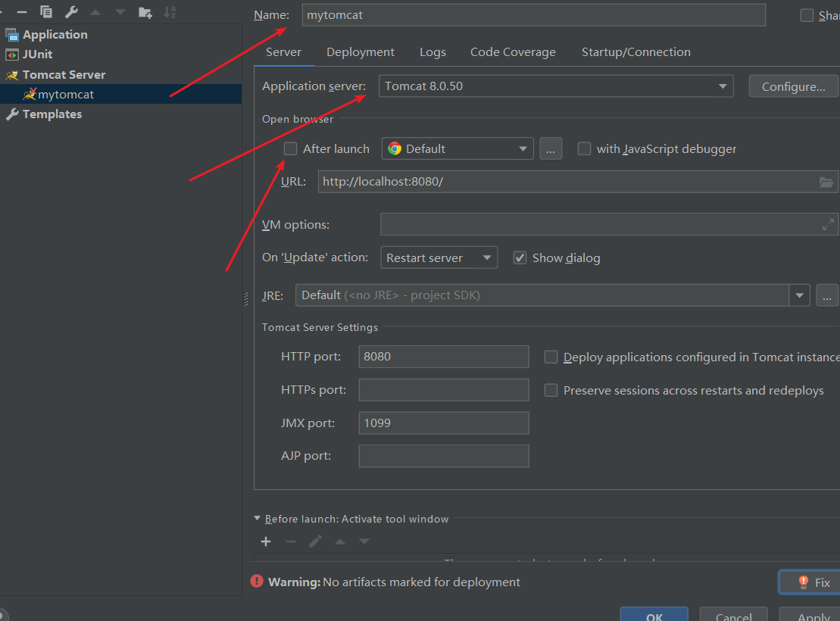Expand the VM options field editor

828,224
